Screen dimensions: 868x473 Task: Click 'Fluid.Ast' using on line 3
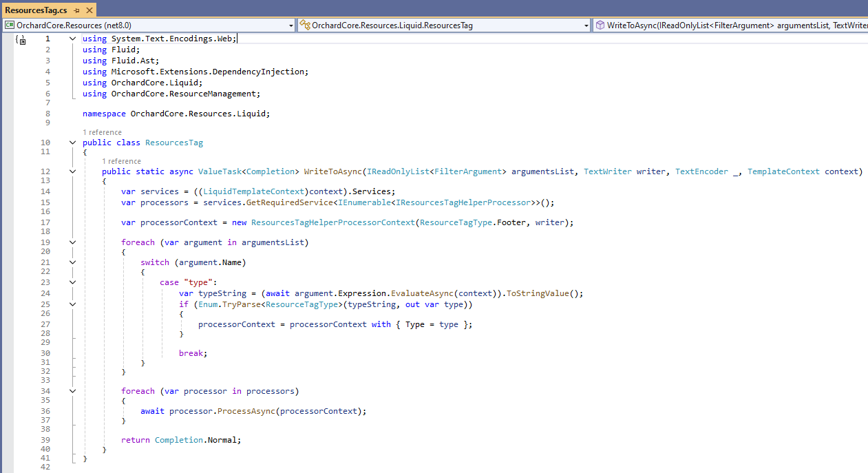133,61
